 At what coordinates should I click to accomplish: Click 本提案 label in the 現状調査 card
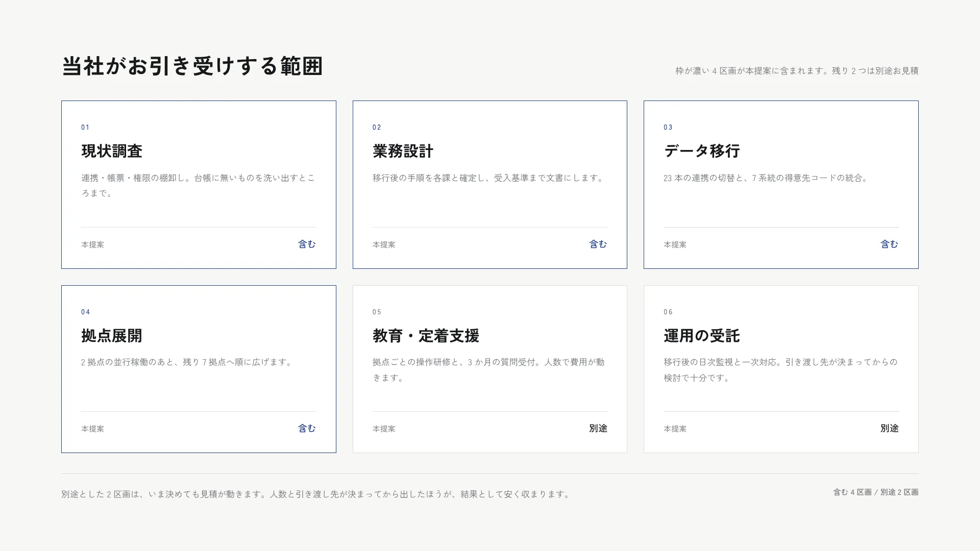pyautogui.click(x=92, y=245)
